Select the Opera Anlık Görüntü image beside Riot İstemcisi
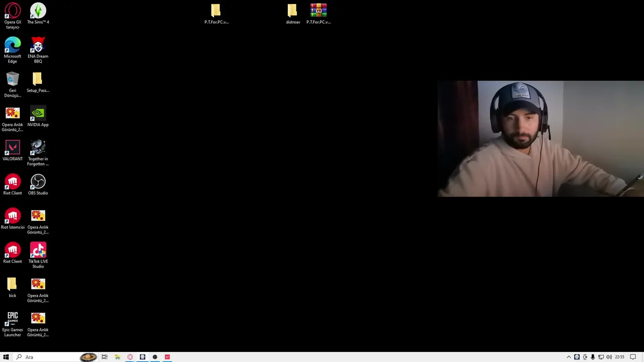Screen dimensions: 644x362 [x=38, y=221]
